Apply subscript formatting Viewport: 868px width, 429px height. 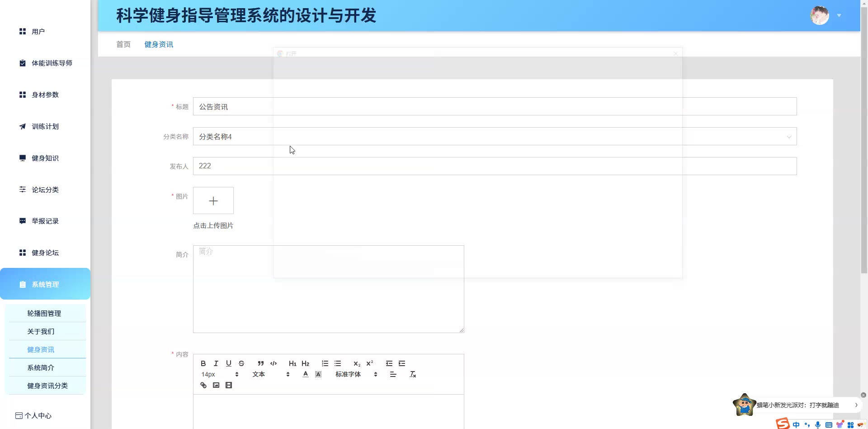tap(357, 363)
